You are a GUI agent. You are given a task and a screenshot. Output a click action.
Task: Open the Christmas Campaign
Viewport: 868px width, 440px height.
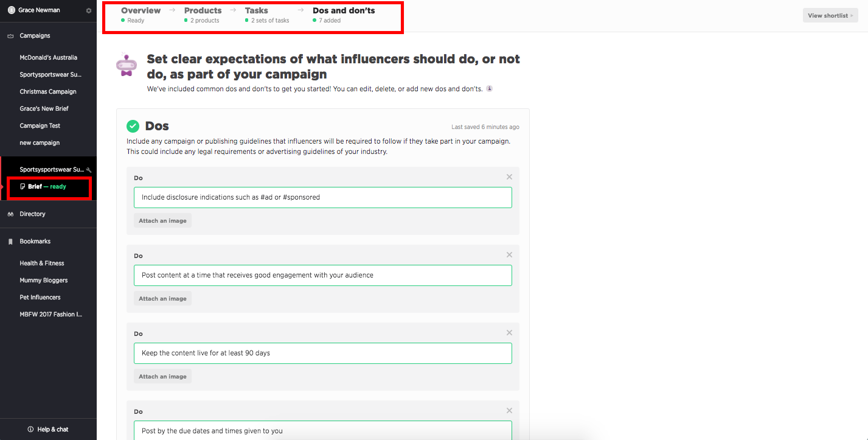click(x=48, y=92)
